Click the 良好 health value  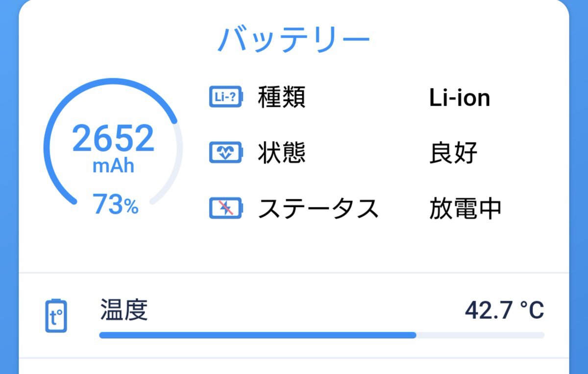click(x=453, y=153)
